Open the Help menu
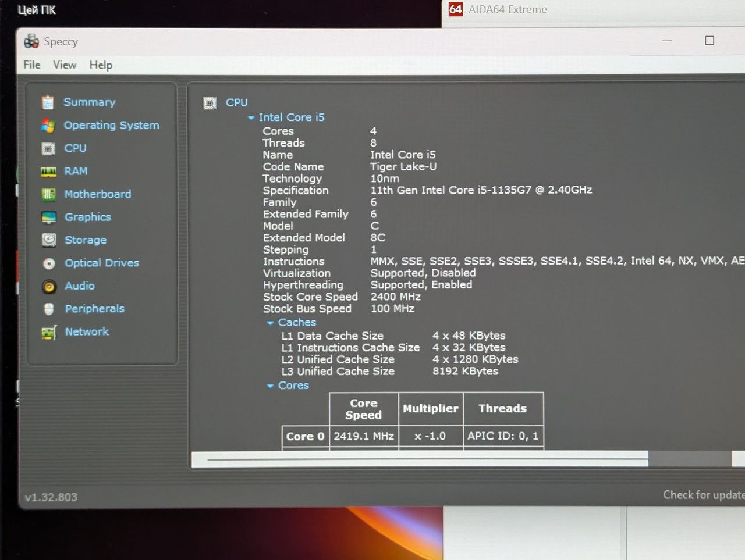Image resolution: width=745 pixels, height=560 pixels. (101, 65)
